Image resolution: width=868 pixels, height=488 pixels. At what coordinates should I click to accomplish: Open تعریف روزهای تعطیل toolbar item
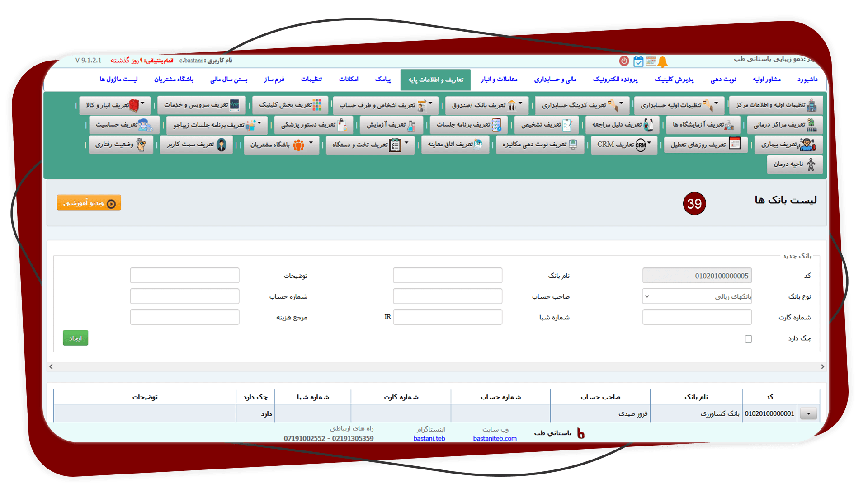(x=705, y=145)
